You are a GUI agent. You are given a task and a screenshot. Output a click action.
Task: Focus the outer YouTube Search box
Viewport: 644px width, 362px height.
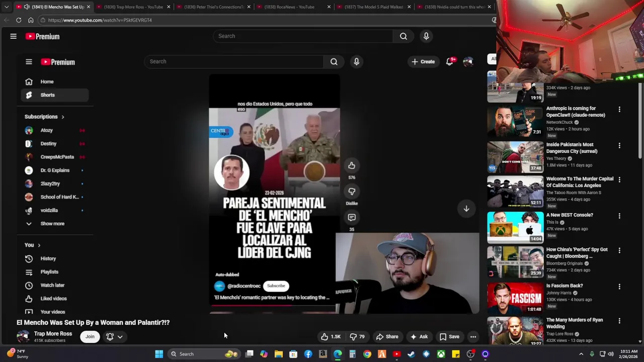point(303,36)
